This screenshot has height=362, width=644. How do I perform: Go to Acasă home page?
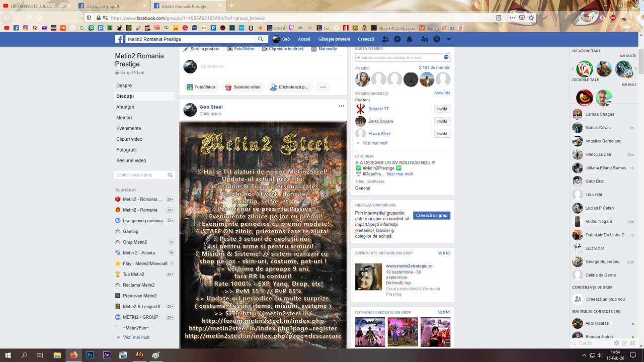coord(304,39)
